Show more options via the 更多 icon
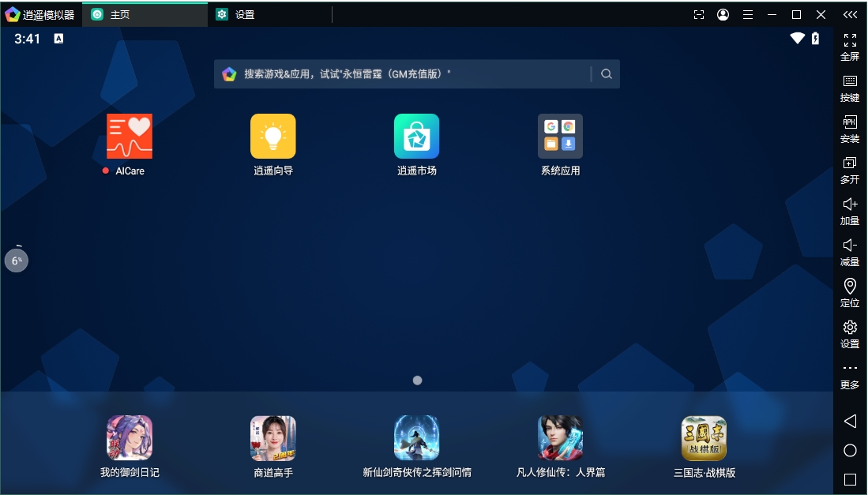The height and width of the screenshot is (495, 868). (x=850, y=373)
